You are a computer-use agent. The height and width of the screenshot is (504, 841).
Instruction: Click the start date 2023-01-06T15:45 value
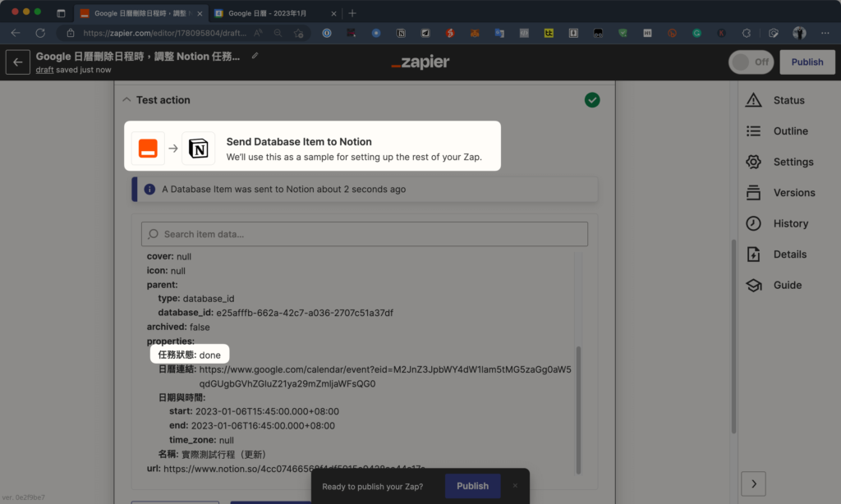tap(267, 411)
